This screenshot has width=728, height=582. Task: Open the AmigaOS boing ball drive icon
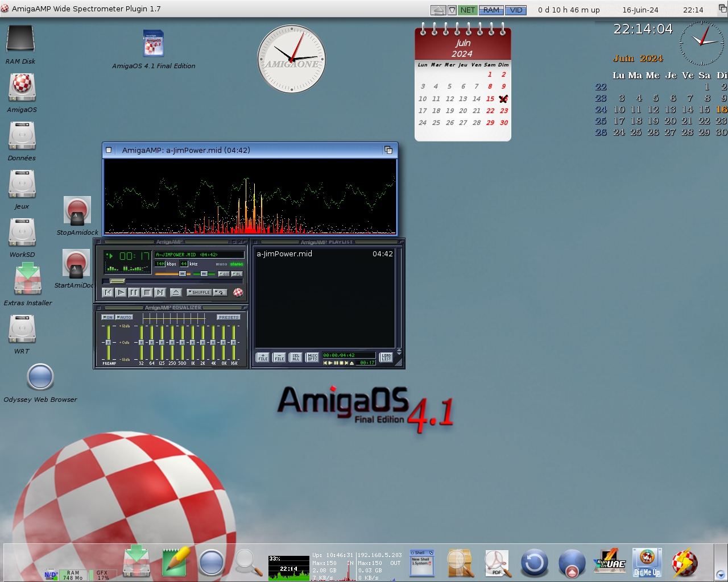tap(22, 88)
